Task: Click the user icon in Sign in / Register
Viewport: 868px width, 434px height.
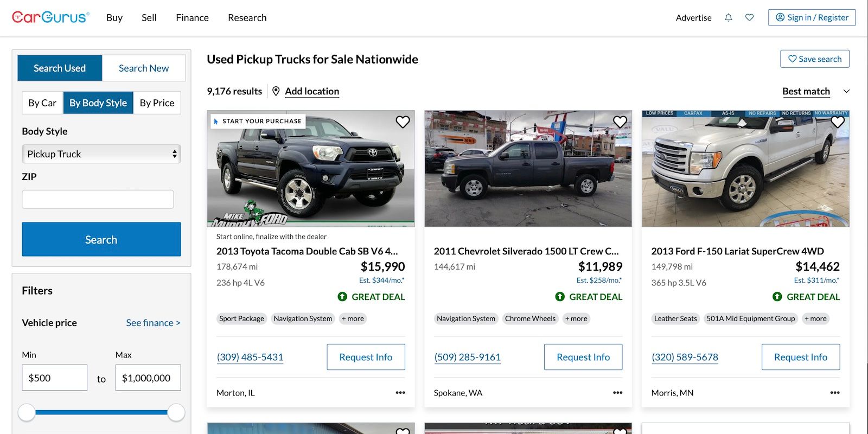Action: pos(780,17)
